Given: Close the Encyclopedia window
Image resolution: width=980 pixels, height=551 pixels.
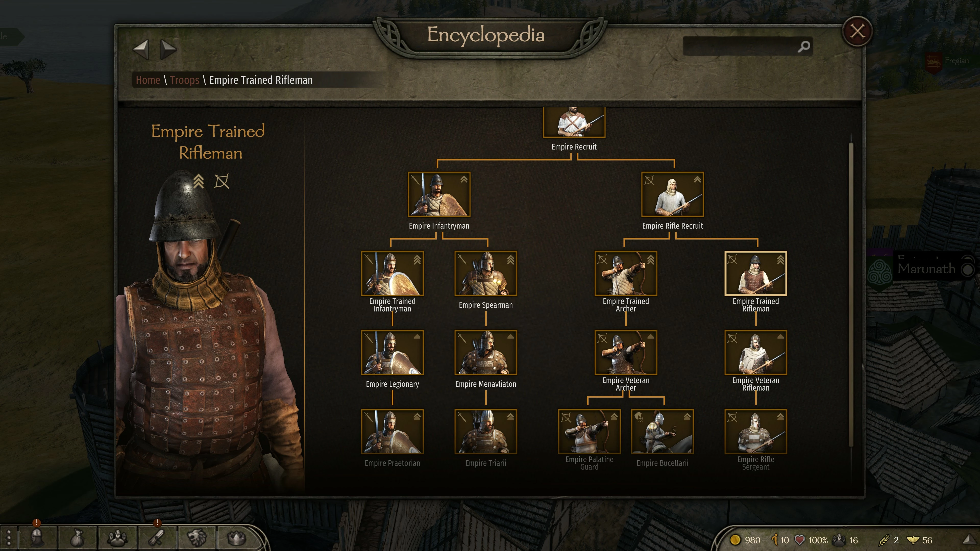Looking at the screenshot, I should pos(857,32).
